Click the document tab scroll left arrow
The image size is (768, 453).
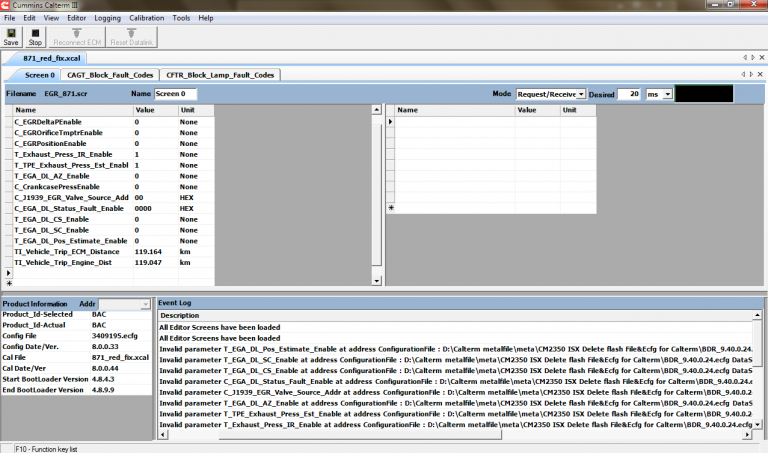[x=745, y=57]
